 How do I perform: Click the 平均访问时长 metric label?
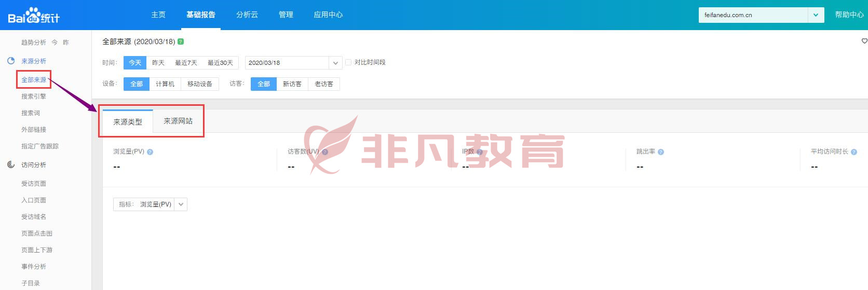point(830,151)
